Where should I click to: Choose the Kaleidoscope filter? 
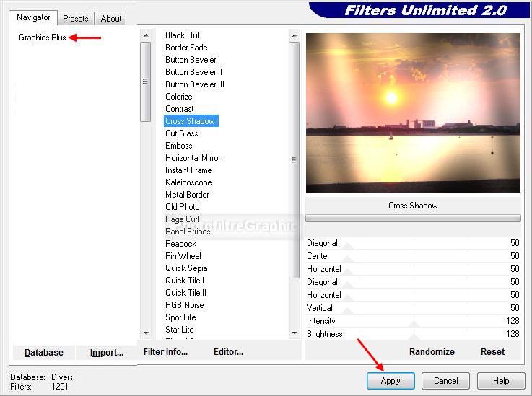pyautogui.click(x=188, y=182)
